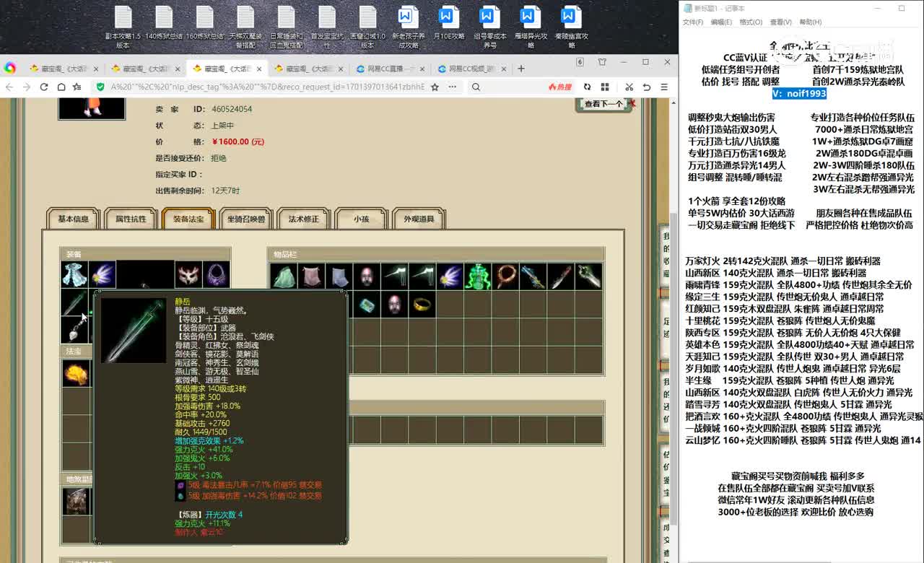Image resolution: width=924 pixels, height=563 pixels.
Task: Go to browser home page icon
Action: (61, 87)
